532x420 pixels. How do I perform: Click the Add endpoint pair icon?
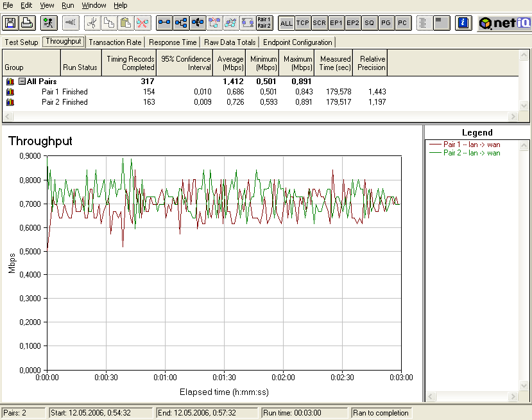tap(164, 23)
